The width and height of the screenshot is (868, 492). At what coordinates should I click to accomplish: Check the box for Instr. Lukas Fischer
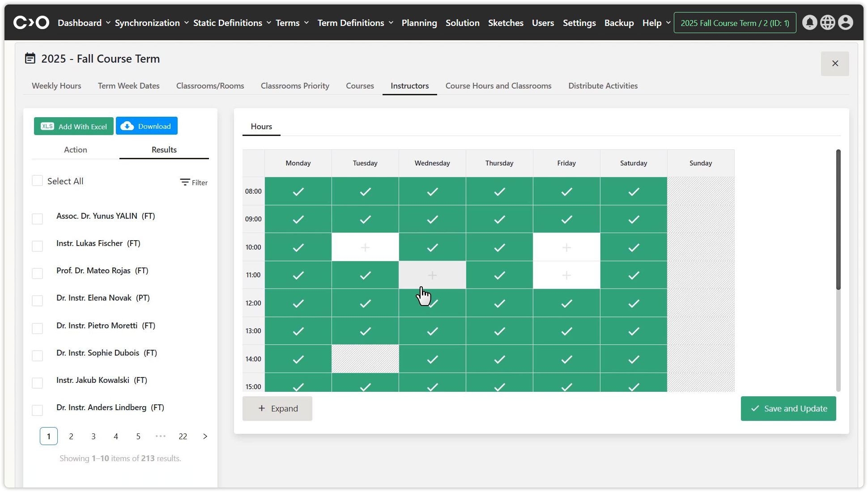tap(38, 246)
